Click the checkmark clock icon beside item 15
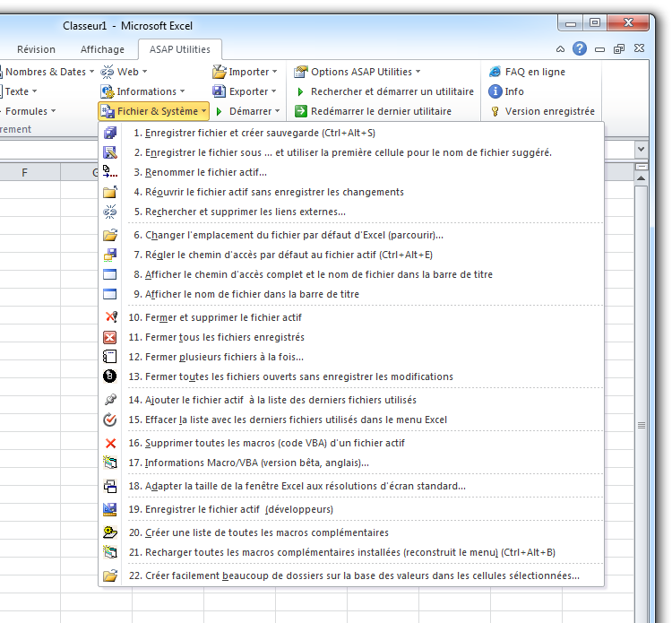The height and width of the screenshot is (623, 672). (x=110, y=420)
